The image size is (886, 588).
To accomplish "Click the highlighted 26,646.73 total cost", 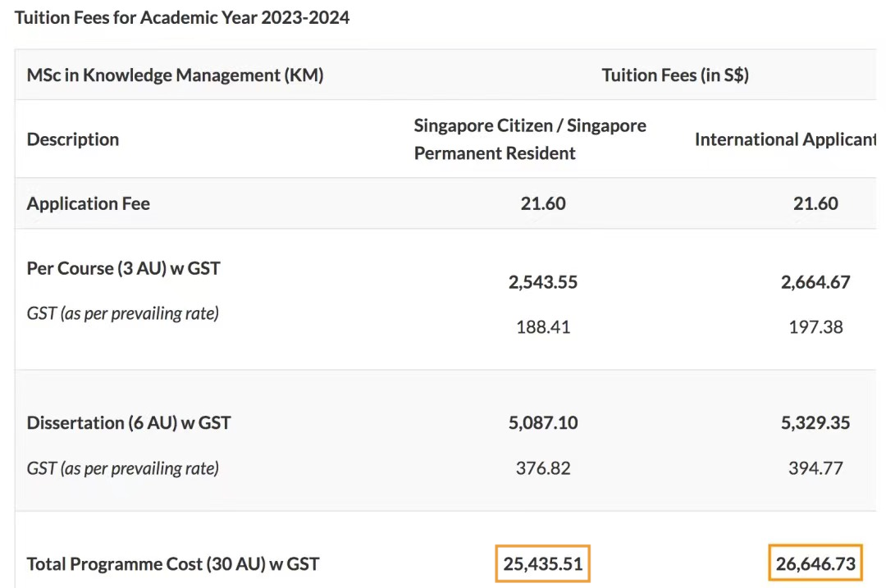I will (x=815, y=564).
